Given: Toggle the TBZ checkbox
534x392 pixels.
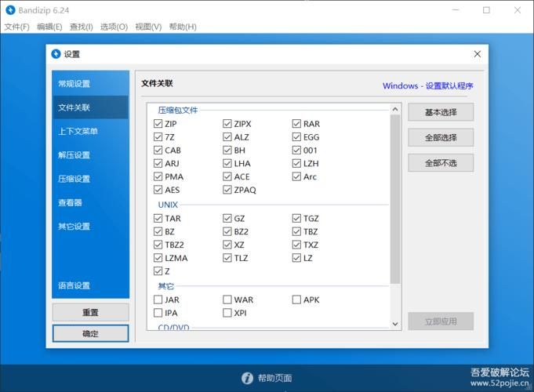Looking at the screenshot, I should (296, 231).
